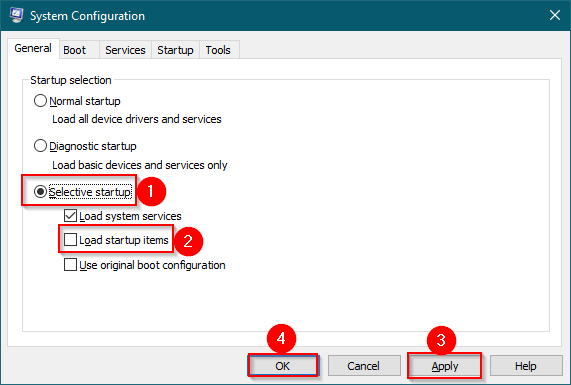Click the 'Load basic devices and services only' text

139,165
